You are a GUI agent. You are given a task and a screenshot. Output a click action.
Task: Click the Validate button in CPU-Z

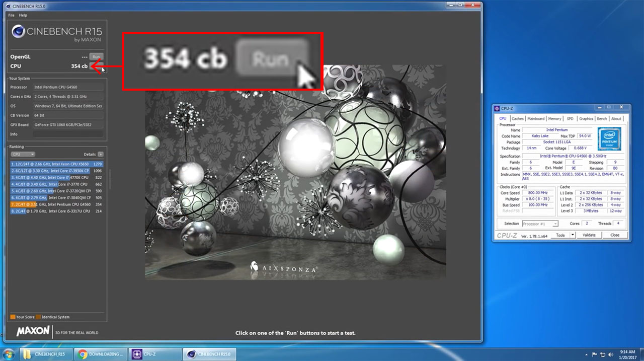pyautogui.click(x=589, y=235)
